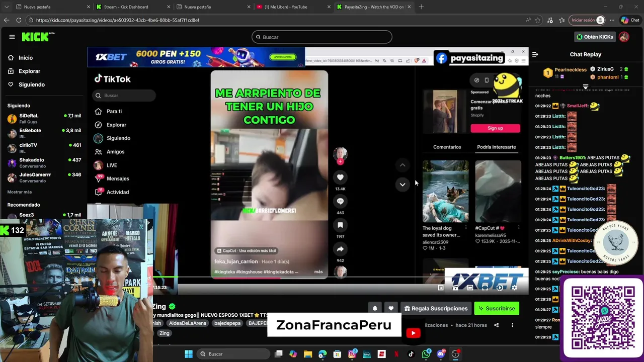Open Copilot Chat in browser toolbar
644x362 pixels.
630,20
